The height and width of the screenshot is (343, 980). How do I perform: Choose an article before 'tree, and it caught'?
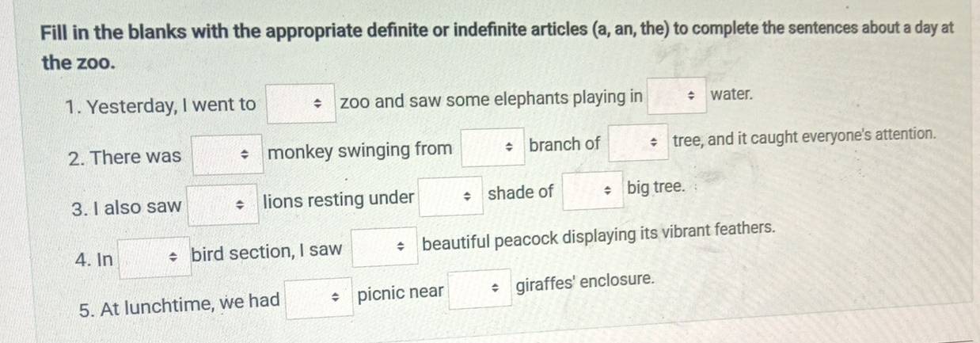(x=638, y=143)
